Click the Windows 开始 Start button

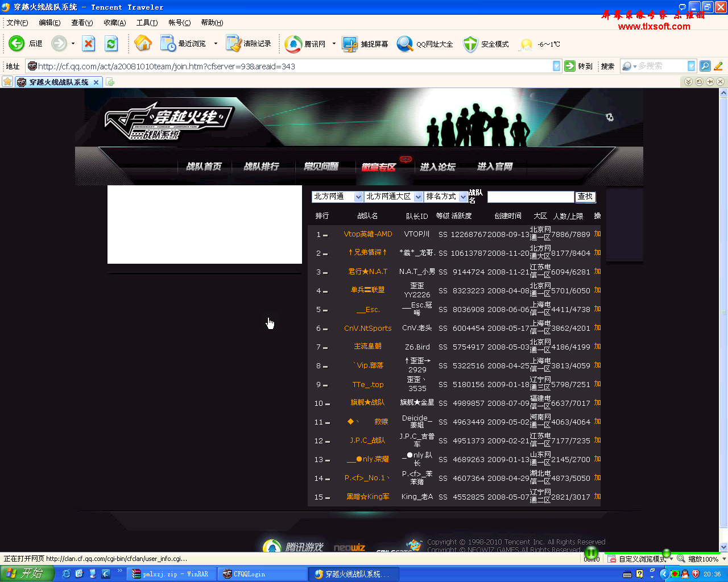(x=27, y=574)
